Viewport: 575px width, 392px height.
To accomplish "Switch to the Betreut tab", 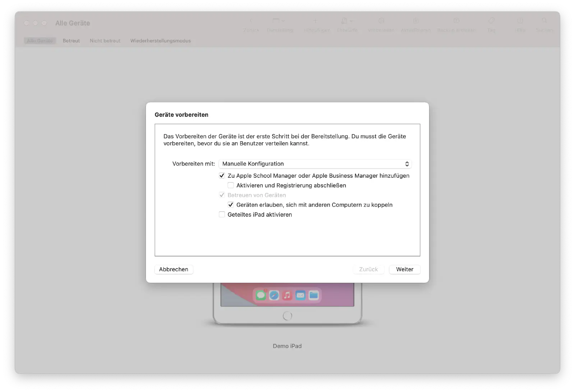I will pos(71,41).
